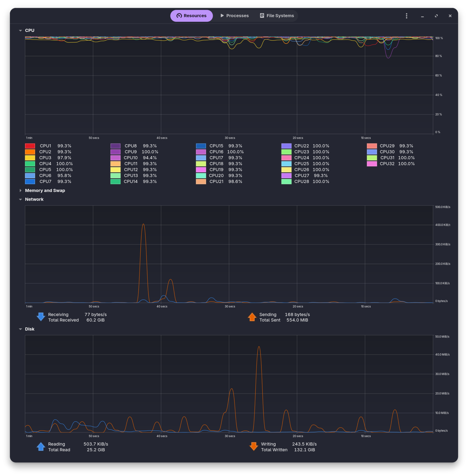
Task: Click the CPU24 color swatch
Action: 287,158
